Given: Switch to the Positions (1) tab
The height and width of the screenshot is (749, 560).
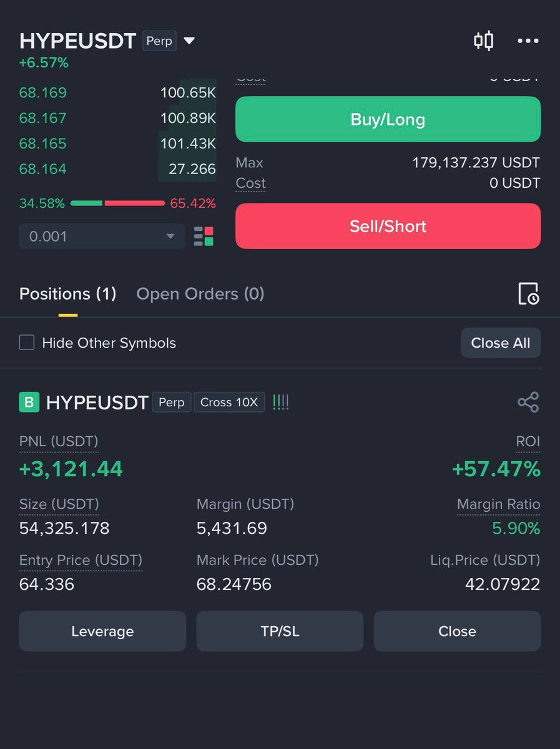Looking at the screenshot, I should tap(68, 293).
